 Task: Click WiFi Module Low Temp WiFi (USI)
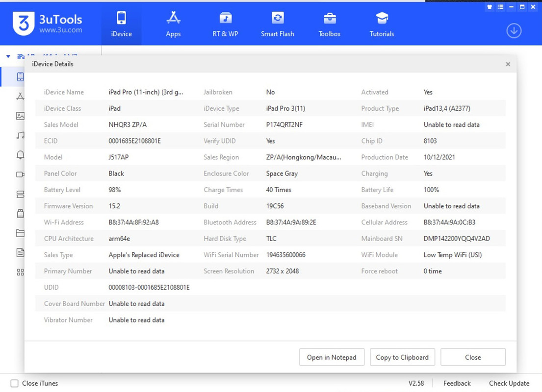[452, 255]
